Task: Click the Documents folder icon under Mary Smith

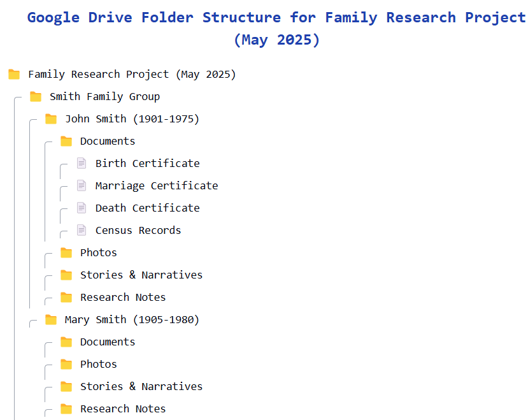Action: (66, 342)
